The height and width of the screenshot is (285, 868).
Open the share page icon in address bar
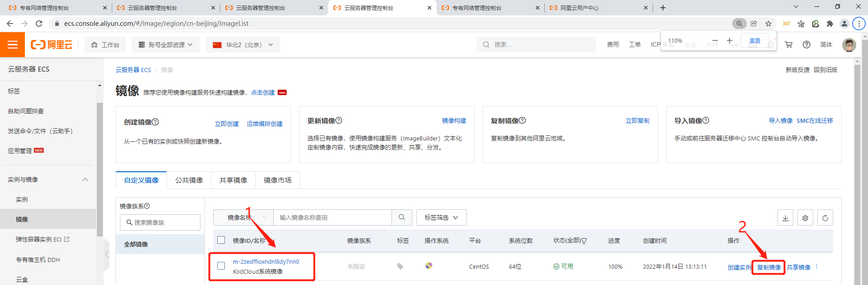click(x=754, y=24)
